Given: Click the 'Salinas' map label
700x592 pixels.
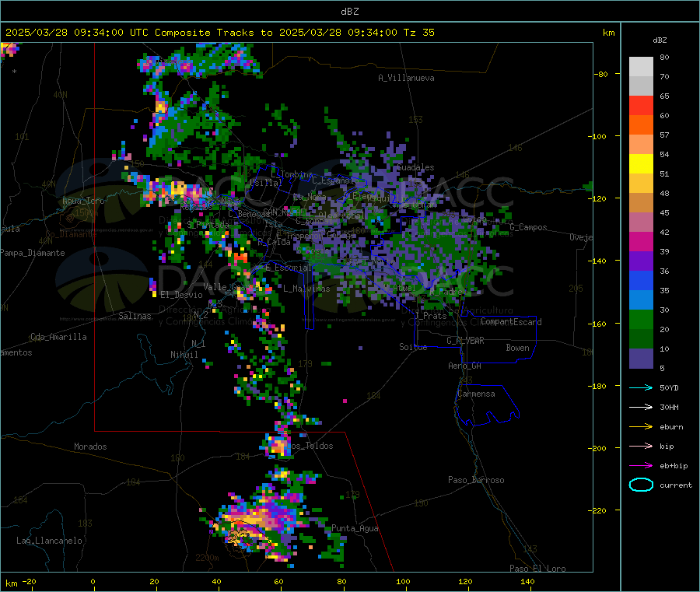Looking at the screenshot, I should 135,316.
